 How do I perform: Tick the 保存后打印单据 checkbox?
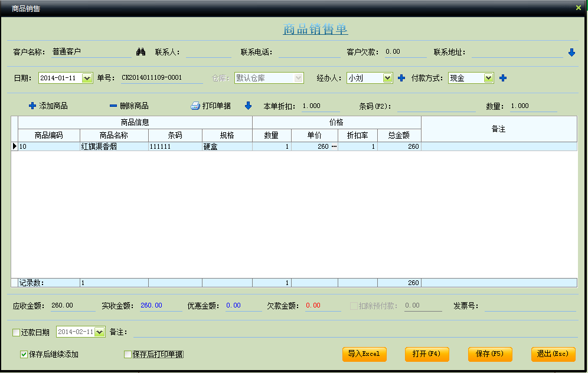[128, 355]
